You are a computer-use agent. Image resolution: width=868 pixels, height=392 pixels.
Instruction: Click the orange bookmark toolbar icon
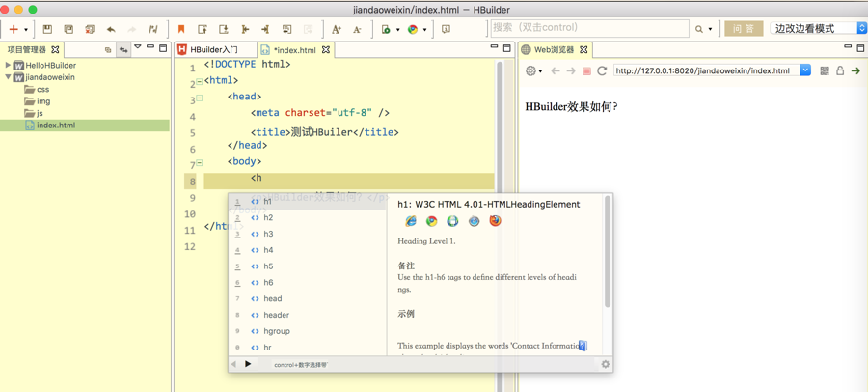click(181, 29)
